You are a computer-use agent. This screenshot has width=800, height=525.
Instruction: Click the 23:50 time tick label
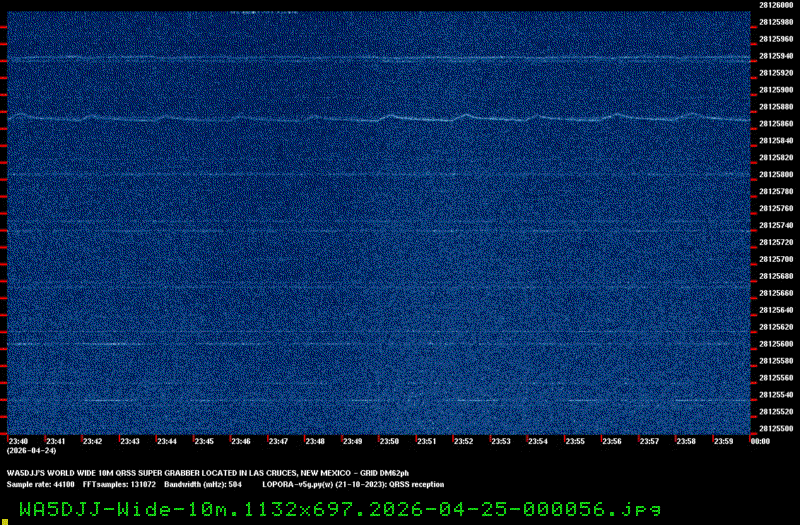click(x=389, y=441)
